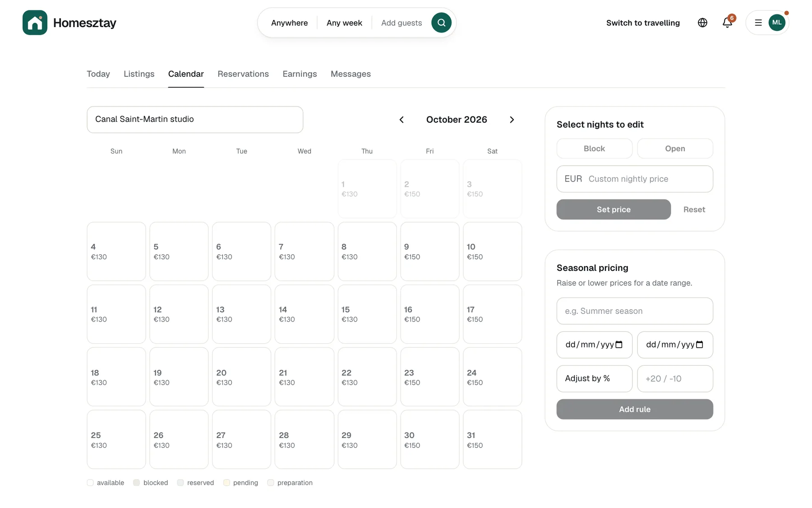Viewport: 812px width, 508px height.
Task: Open the hamburger account menu
Action: [x=758, y=23]
